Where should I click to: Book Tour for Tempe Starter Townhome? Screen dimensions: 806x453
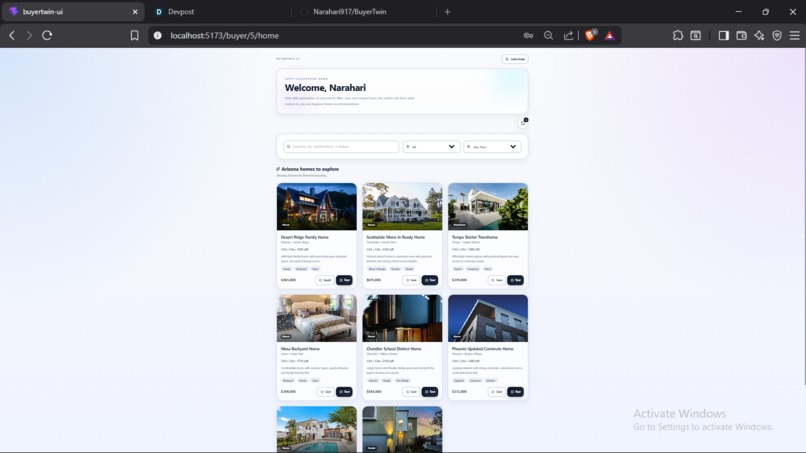516,280
